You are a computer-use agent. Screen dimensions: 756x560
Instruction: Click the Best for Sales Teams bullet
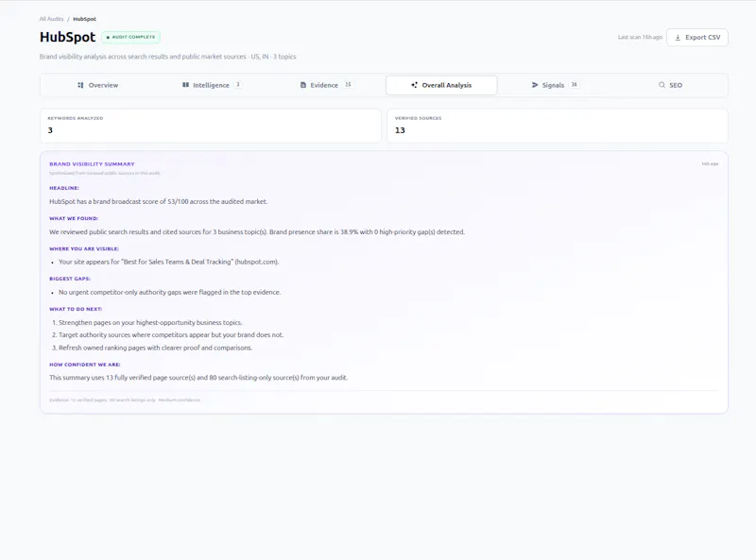(x=169, y=263)
